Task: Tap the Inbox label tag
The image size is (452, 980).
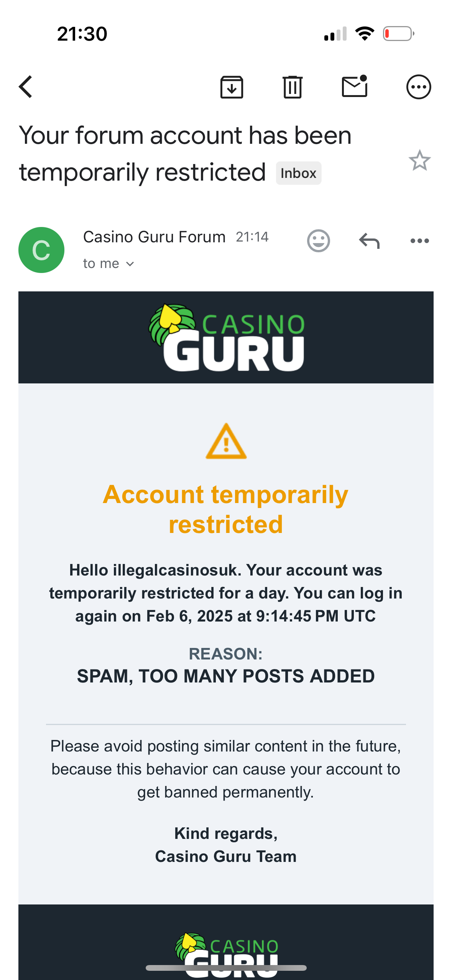Action: (298, 173)
